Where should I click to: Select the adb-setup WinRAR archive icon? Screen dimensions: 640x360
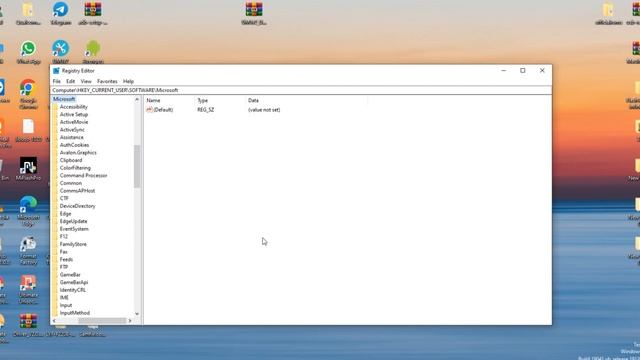pos(93,10)
